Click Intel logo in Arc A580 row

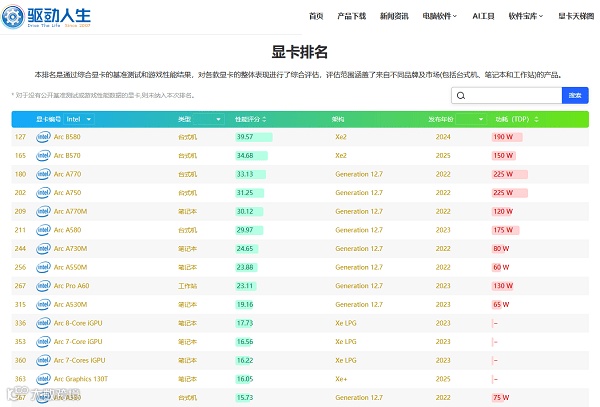click(x=43, y=230)
